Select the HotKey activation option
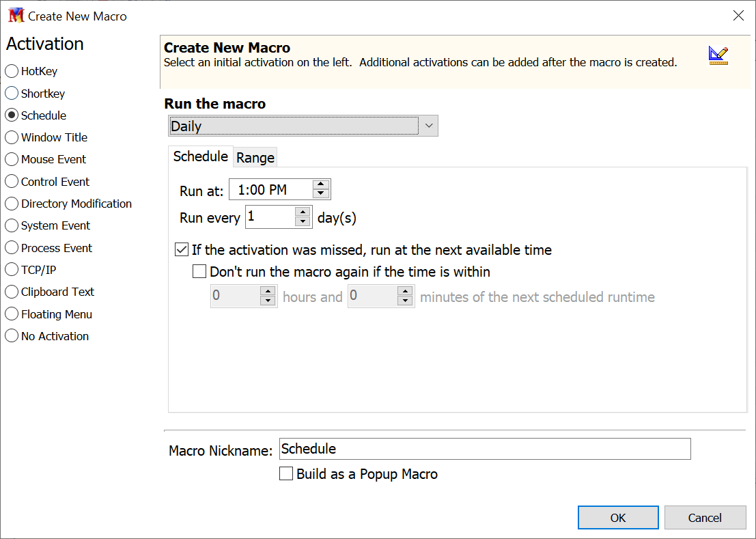 click(12, 71)
